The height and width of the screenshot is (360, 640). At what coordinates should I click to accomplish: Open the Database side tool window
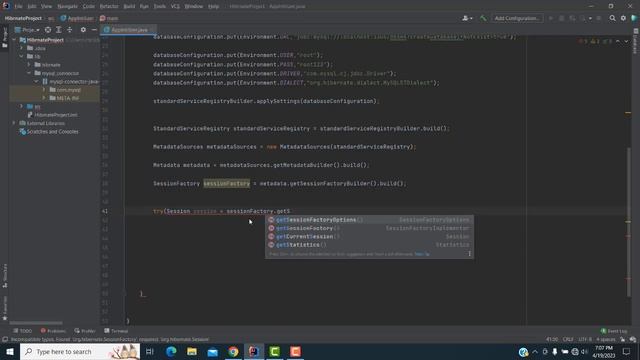pyautogui.click(x=636, y=42)
